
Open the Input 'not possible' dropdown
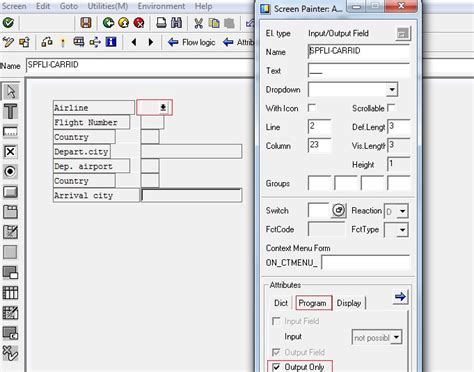tap(396, 337)
